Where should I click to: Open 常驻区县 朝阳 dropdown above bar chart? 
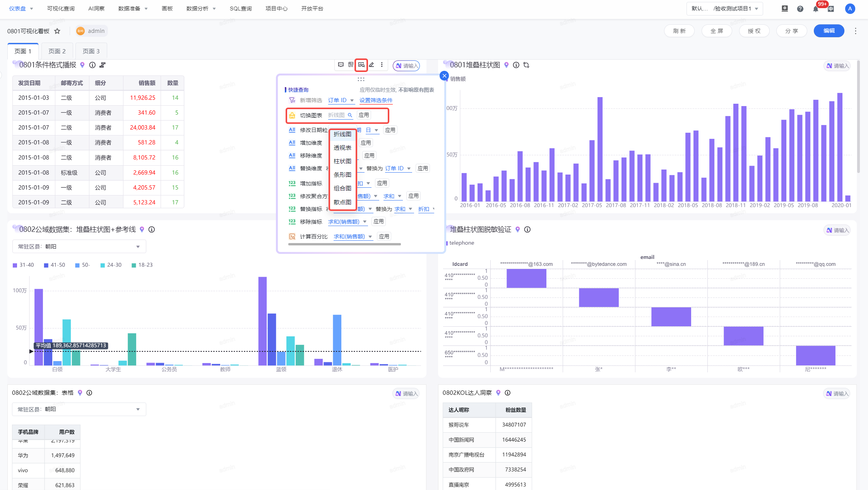click(79, 247)
